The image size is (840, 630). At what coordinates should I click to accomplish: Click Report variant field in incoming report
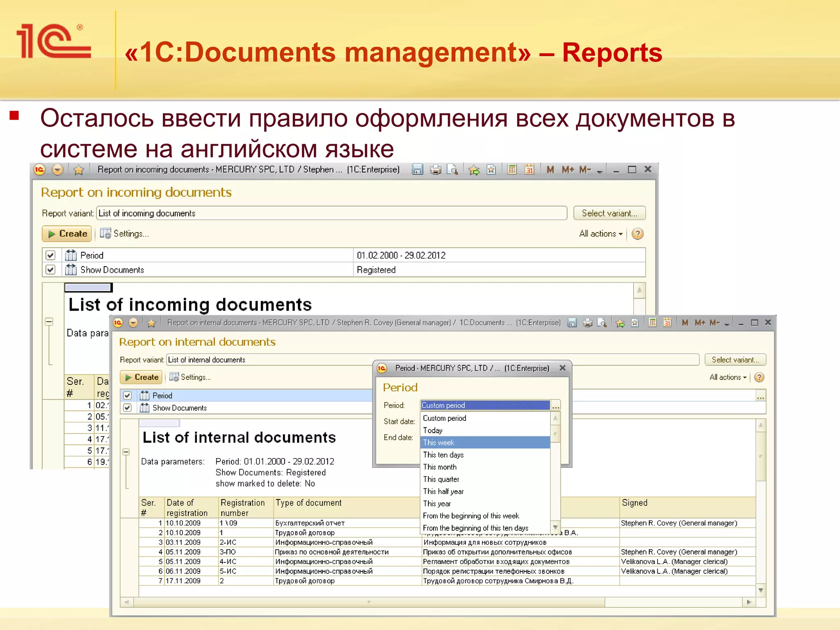pos(332,213)
